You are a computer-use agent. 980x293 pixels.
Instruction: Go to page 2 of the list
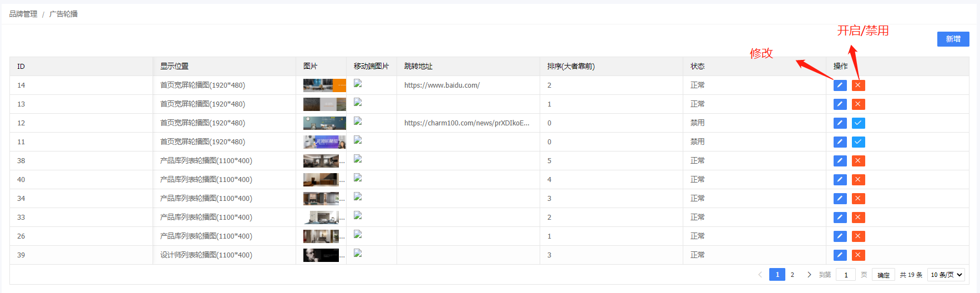(x=792, y=275)
